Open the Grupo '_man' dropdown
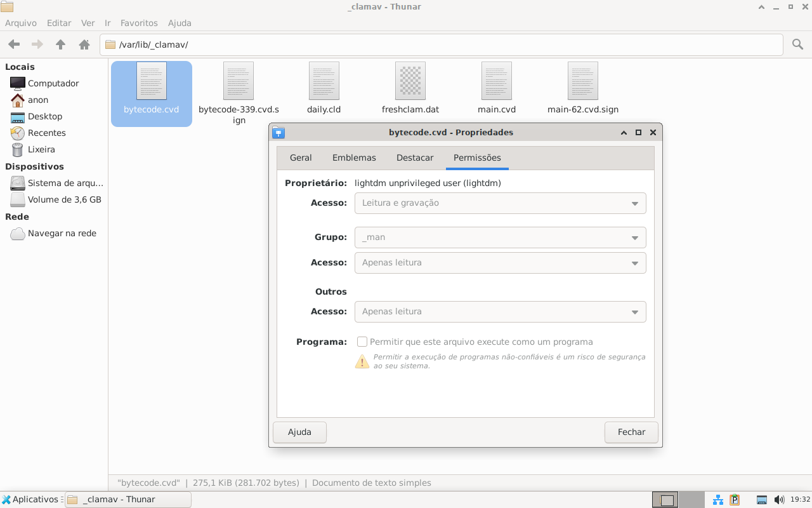 pyautogui.click(x=500, y=237)
